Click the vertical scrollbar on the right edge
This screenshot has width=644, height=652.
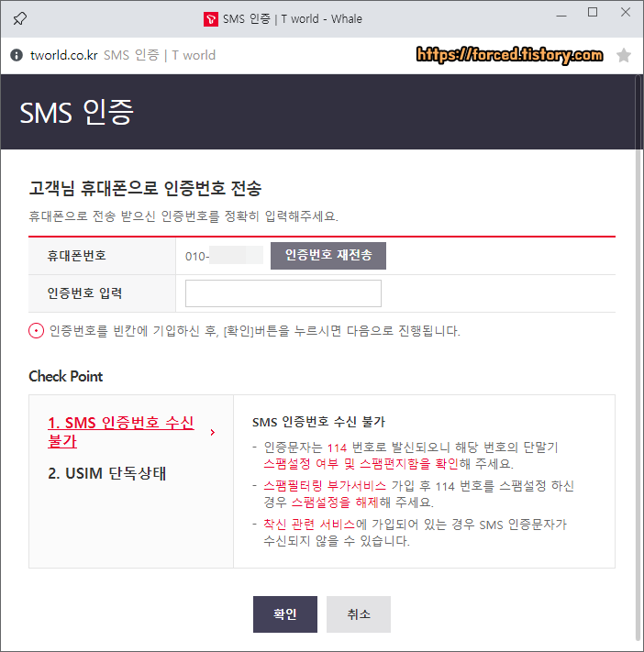(638, 358)
